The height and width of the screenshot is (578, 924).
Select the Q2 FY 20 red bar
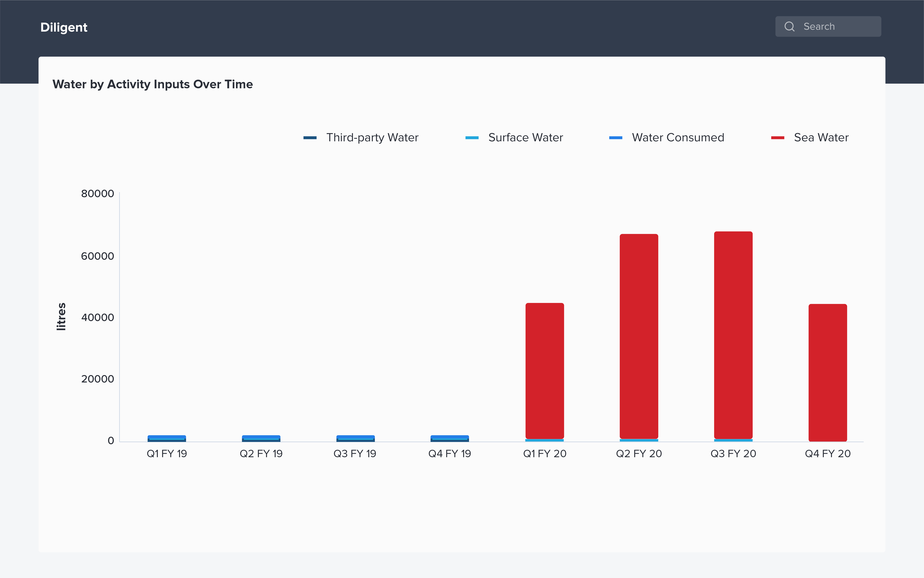coord(639,336)
